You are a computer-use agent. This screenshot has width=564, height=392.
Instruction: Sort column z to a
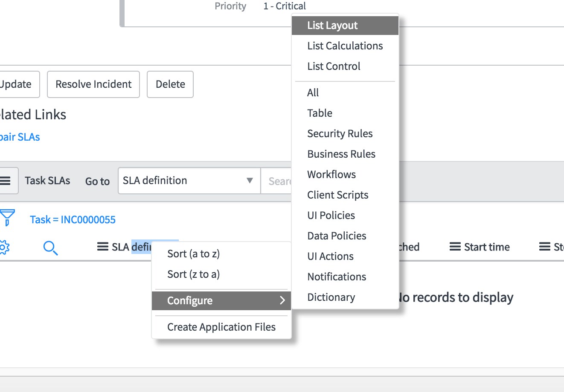click(x=221, y=274)
